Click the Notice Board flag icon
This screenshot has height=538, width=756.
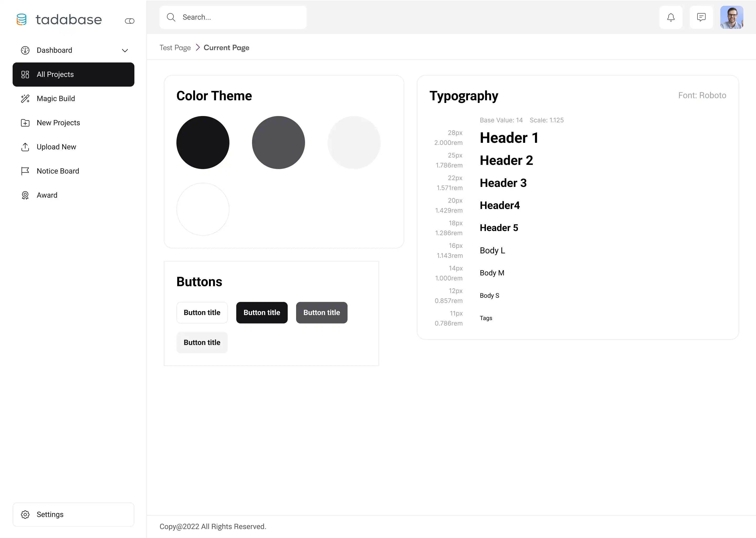[25, 171]
